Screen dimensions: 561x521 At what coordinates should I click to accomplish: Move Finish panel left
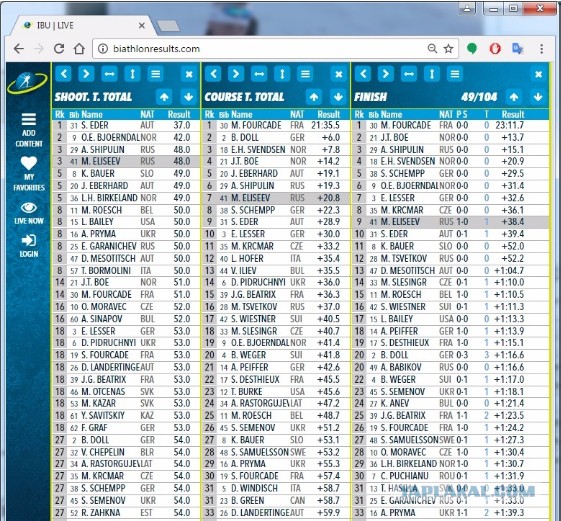(x=363, y=74)
